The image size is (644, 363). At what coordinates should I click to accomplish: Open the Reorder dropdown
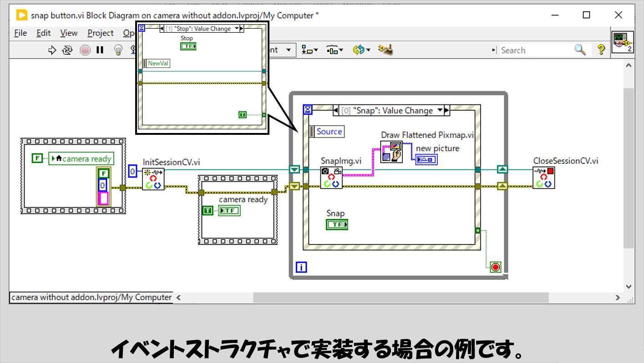pos(361,50)
